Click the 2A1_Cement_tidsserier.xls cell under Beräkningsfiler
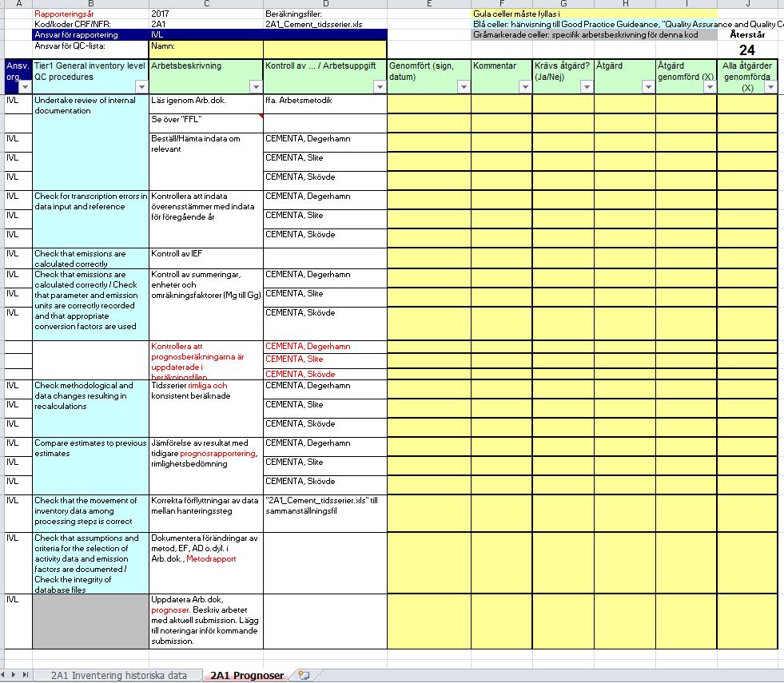784x683 pixels. click(x=325, y=24)
